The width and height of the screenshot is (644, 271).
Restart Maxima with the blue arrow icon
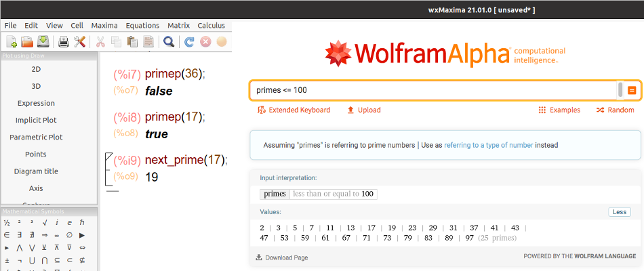point(189,41)
